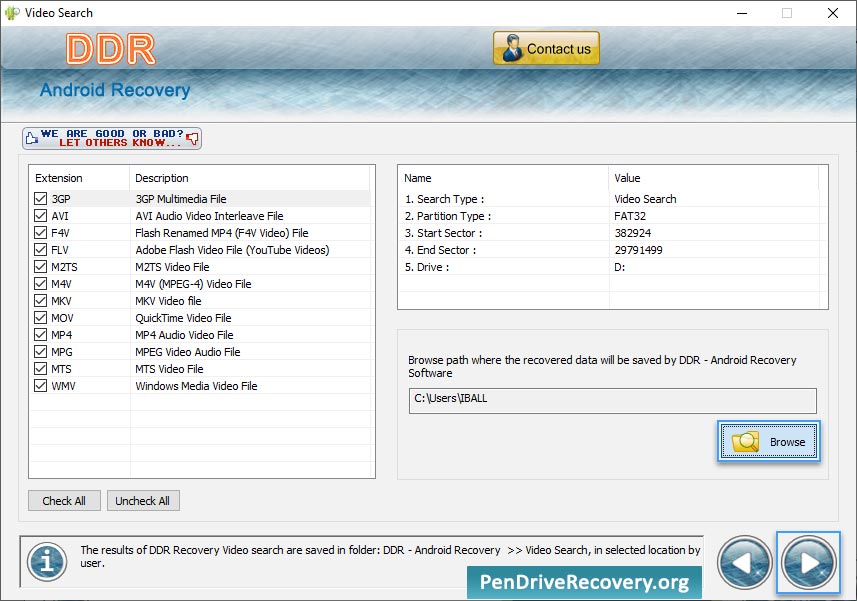Go back with the left arrow button
857x601 pixels.
744,562
